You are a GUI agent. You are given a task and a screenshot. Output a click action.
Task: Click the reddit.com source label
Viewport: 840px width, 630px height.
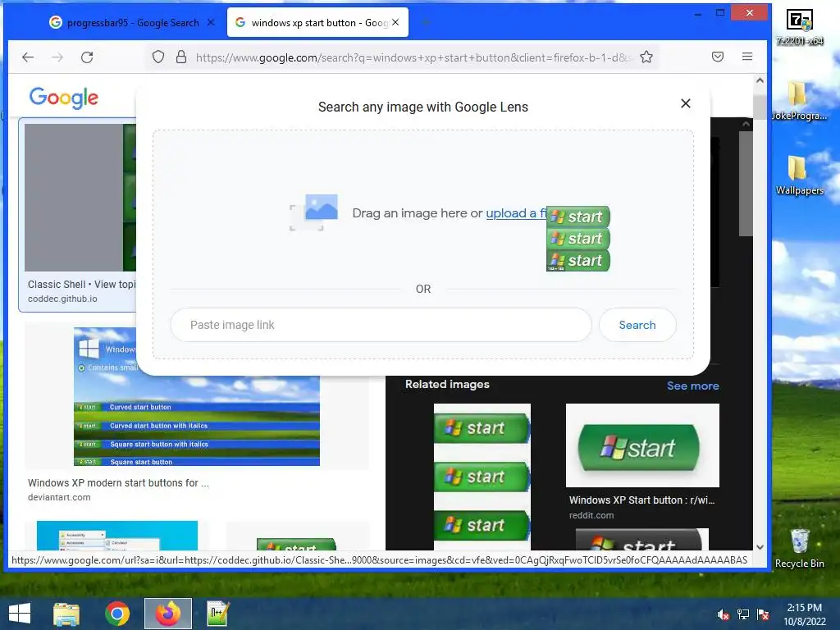coord(591,515)
